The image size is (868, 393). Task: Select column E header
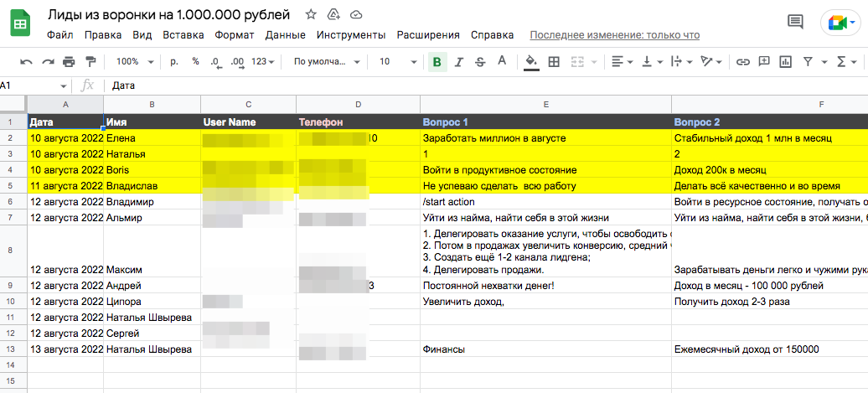(x=545, y=104)
